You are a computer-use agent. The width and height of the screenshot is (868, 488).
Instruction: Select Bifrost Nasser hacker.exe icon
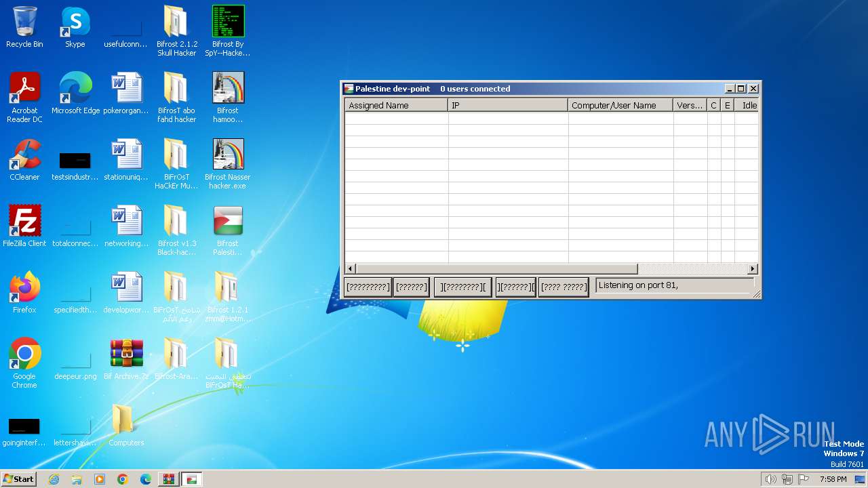(x=228, y=164)
